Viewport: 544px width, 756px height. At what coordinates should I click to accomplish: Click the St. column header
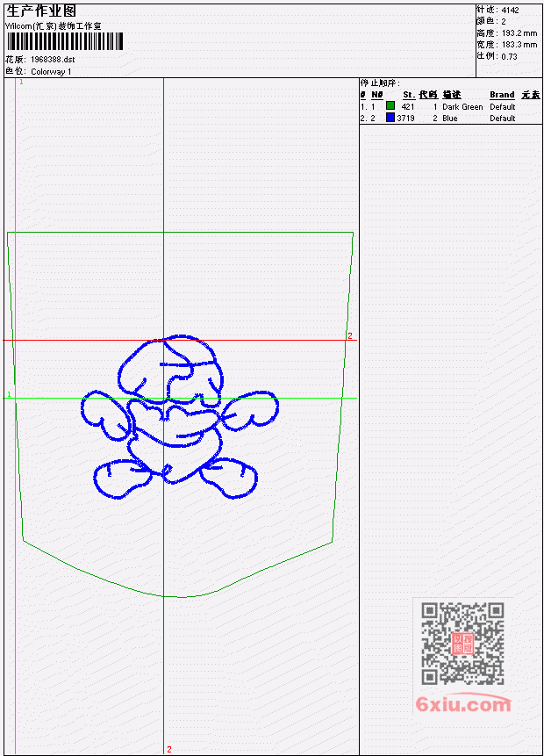pyautogui.click(x=409, y=95)
